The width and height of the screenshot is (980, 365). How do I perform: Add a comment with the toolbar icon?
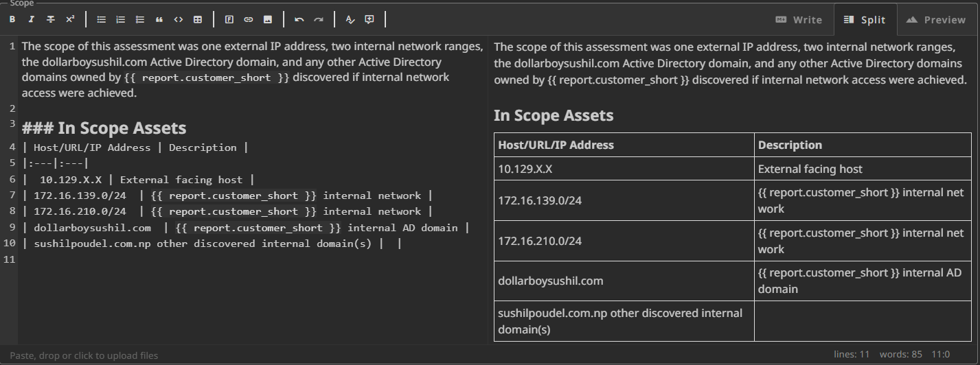[x=369, y=20]
